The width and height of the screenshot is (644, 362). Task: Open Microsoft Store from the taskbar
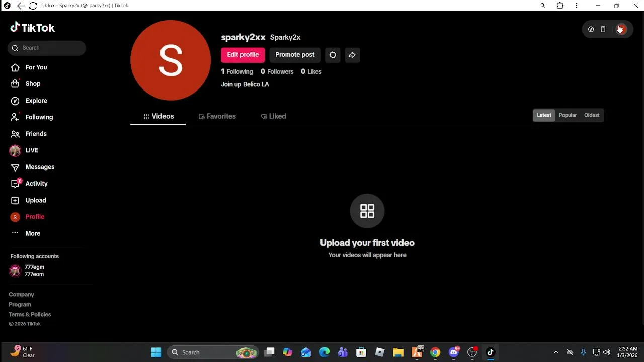[361, 352]
